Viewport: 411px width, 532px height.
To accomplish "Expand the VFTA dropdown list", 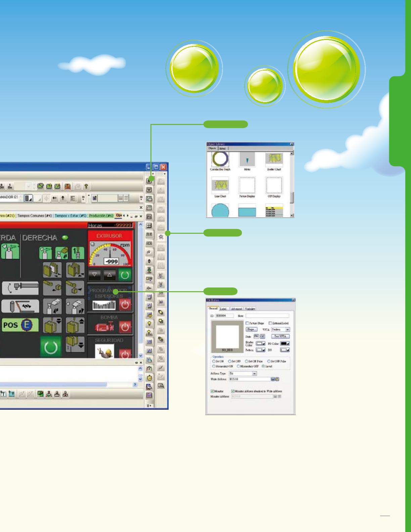I will pyautogui.click(x=287, y=329).
